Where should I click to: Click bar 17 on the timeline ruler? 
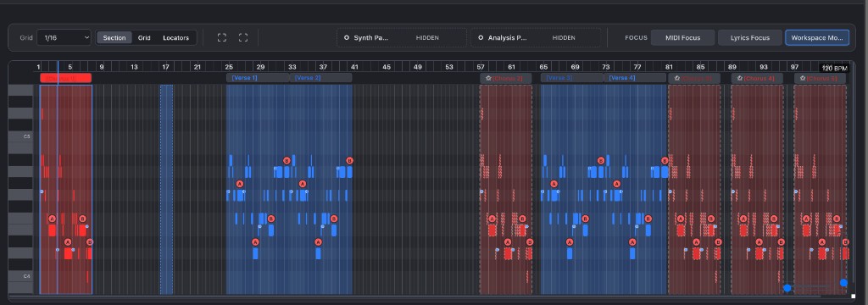point(165,67)
